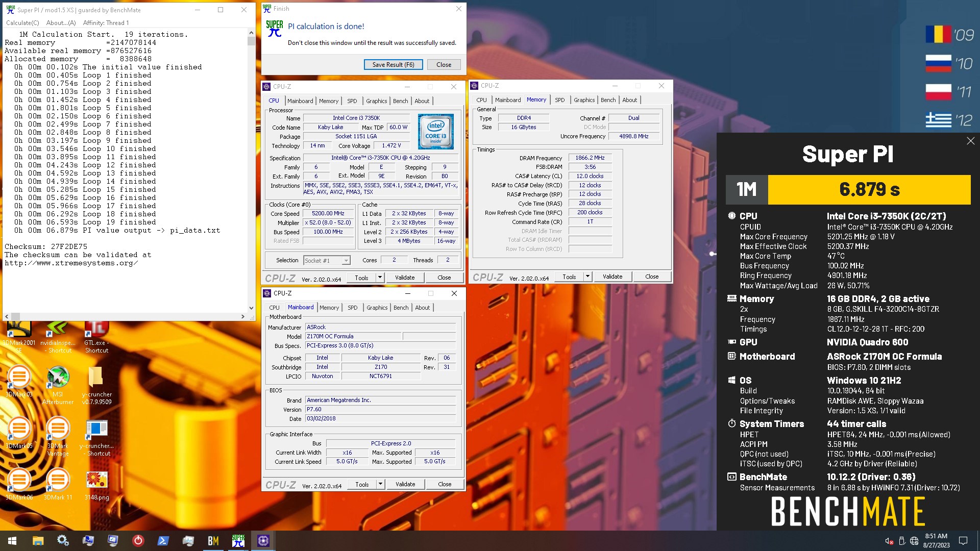980x551 pixels.
Task: Open the Windows Start menu
Action: click(x=12, y=541)
